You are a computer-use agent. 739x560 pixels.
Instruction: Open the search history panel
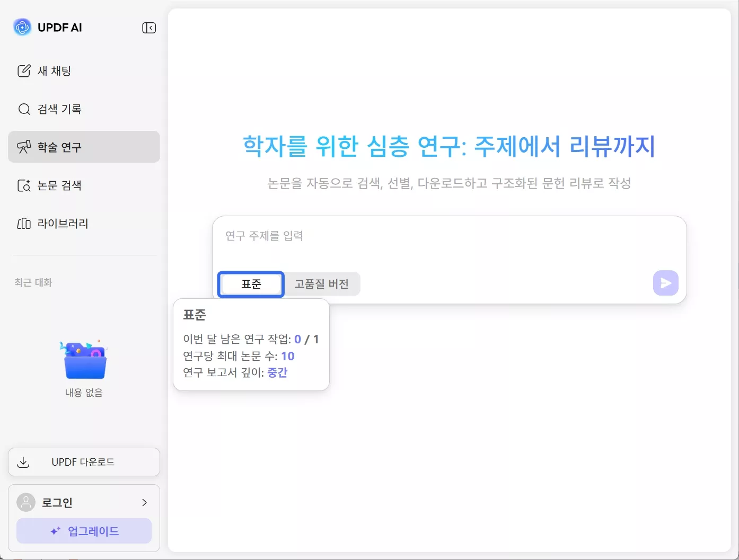[24, 109]
